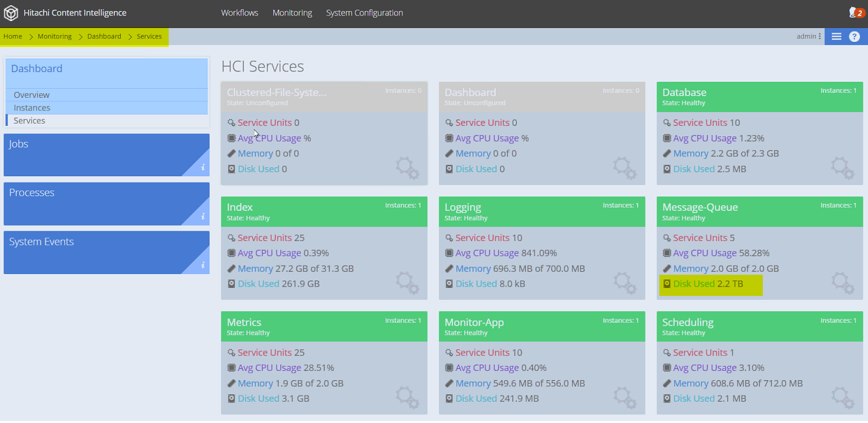Click the Monitor-App card header
The height and width of the screenshot is (423, 868).
pos(542,327)
